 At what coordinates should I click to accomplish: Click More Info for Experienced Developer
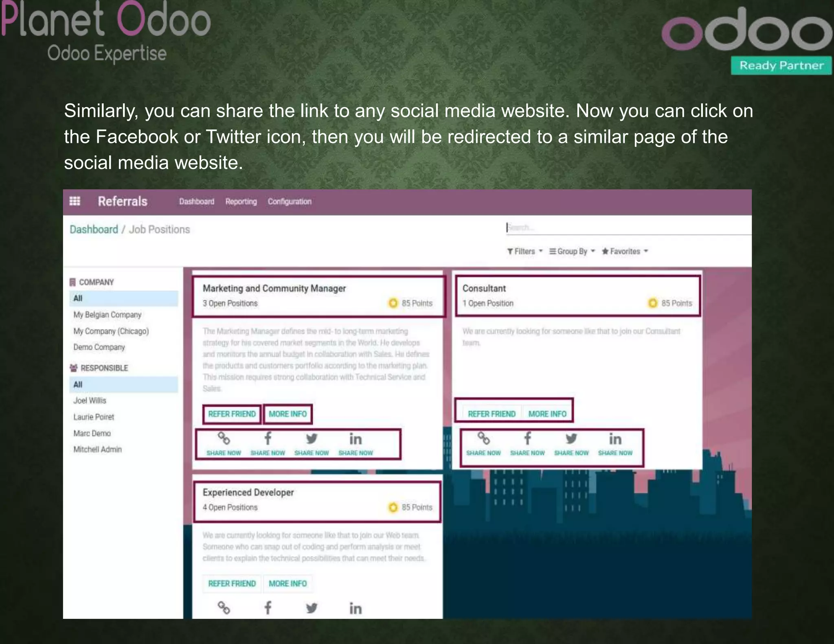pos(288,583)
